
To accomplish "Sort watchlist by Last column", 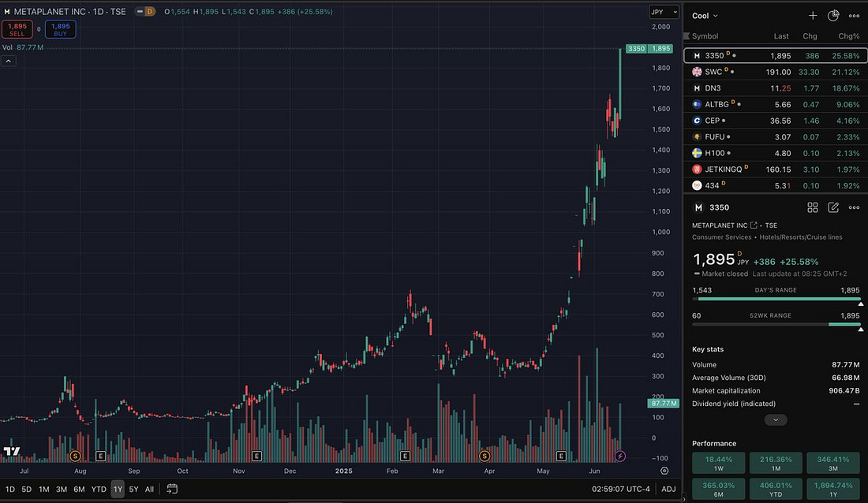I will [781, 36].
